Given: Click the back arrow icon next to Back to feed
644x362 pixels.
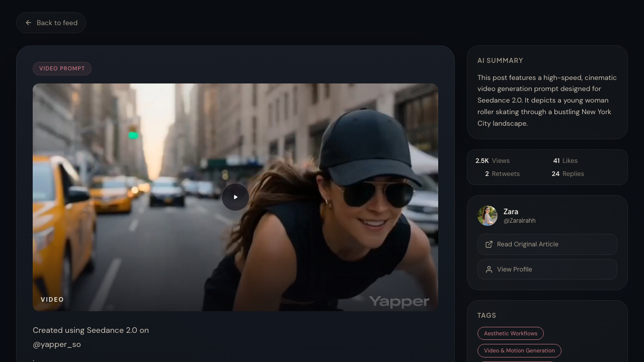Looking at the screenshot, I should [x=28, y=23].
